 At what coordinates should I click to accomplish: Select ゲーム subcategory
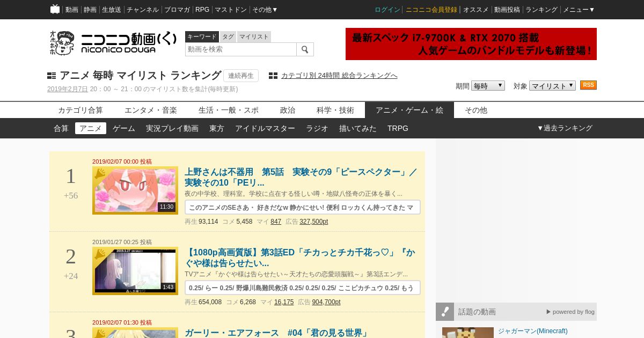click(124, 128)
